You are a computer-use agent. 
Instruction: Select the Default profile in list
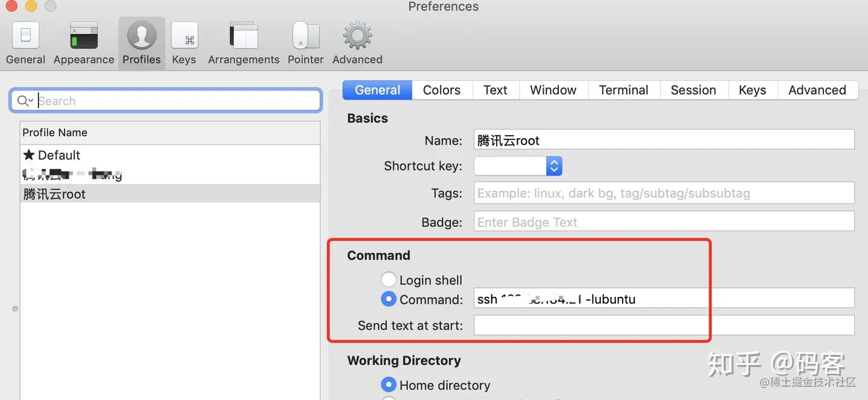59,155
